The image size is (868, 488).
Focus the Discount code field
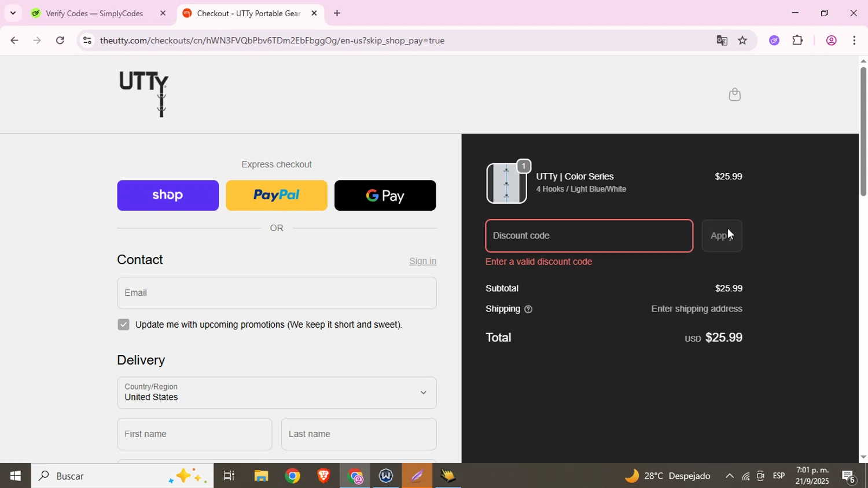pyautogui.click(x=589, y=236)
